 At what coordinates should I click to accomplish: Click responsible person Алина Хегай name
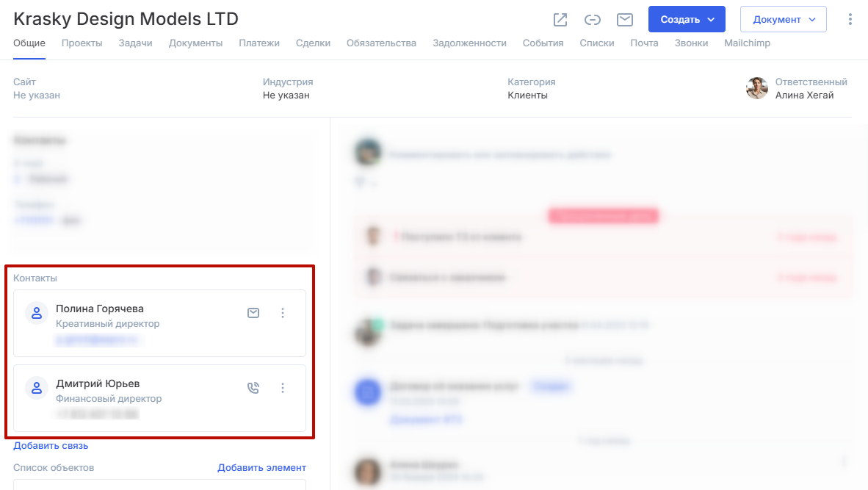pos(804,96)
